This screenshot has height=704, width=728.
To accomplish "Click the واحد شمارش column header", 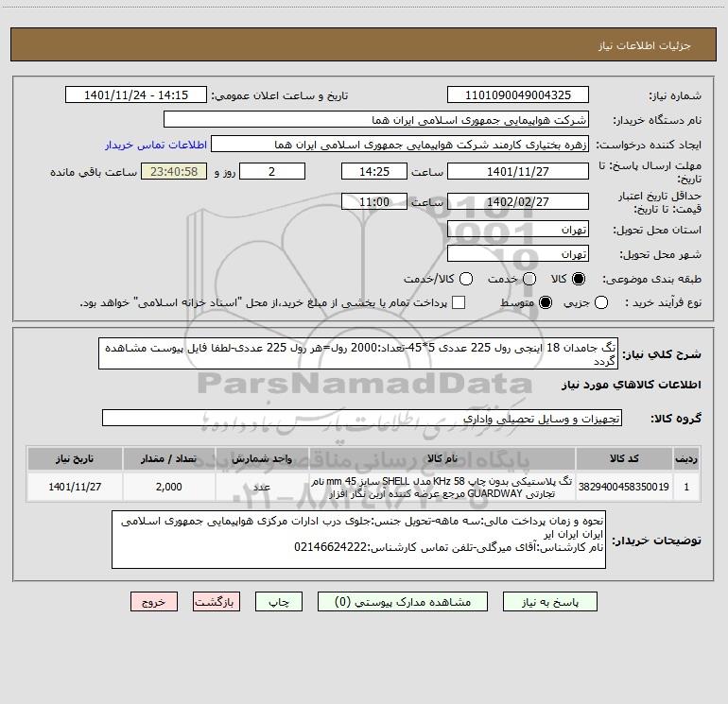I will click(x=262, y=459).
